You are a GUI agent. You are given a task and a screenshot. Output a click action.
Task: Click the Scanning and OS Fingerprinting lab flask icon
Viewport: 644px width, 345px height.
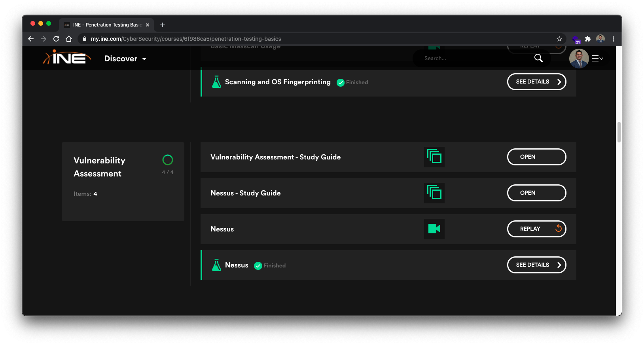coord(216,82)
